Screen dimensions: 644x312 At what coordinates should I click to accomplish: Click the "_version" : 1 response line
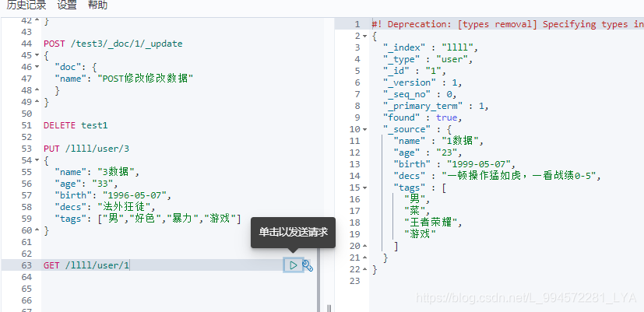[423, 82]
